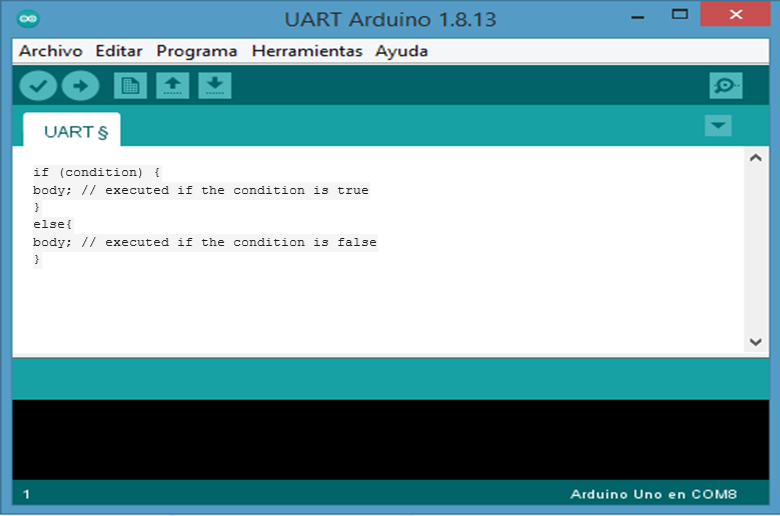Expand the tab options dropdown arrow
This screenshot has width=780, height=516.
(718, 125)
